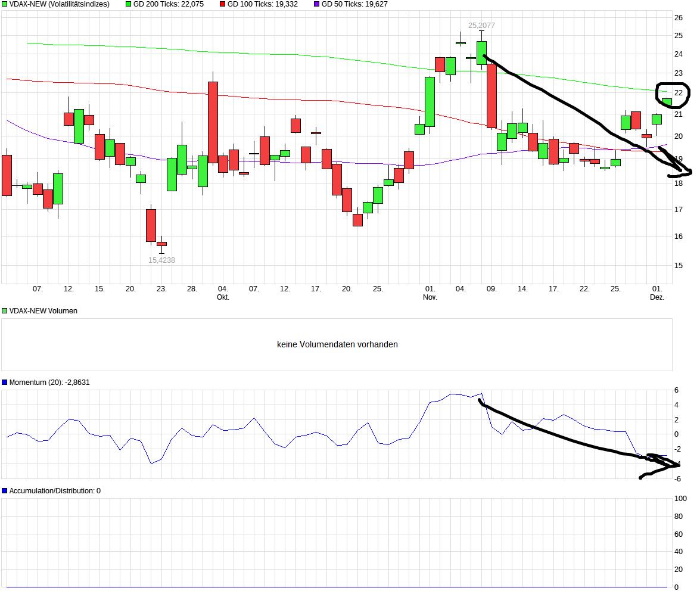Click the 01. Dez. date axis label
The image size is (700, 594).
657,293
